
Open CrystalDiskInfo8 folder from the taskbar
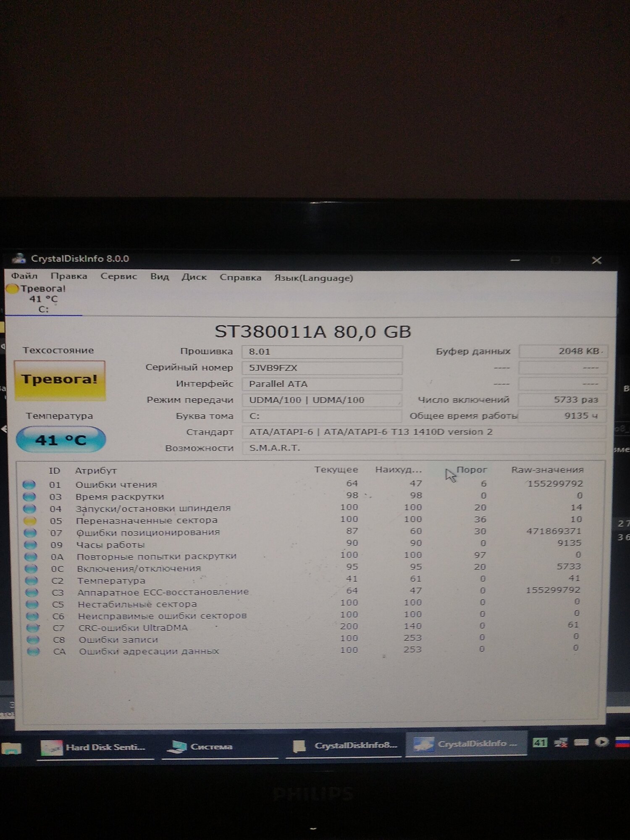pos(344,746)
